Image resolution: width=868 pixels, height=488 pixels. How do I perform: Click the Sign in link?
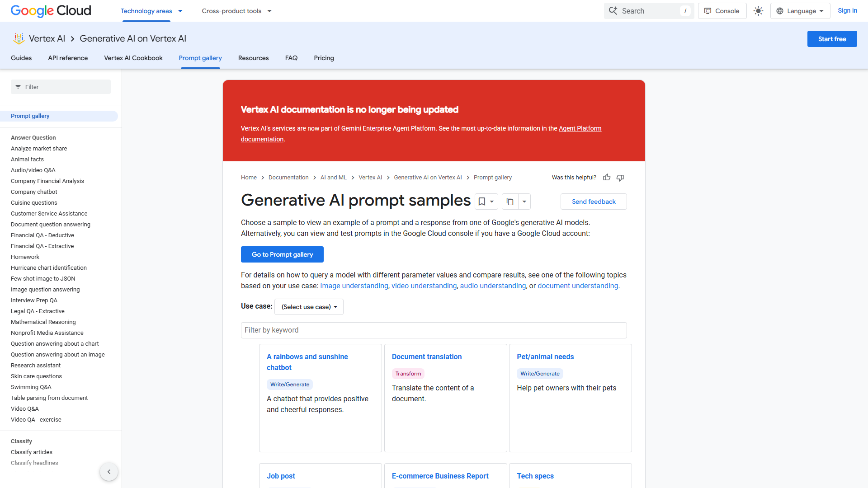847,10
